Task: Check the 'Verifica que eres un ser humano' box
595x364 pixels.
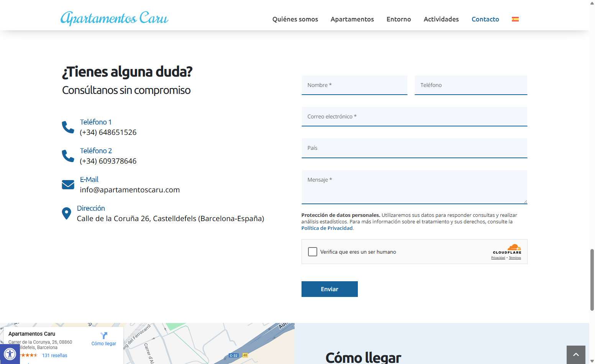Action: 313,252
